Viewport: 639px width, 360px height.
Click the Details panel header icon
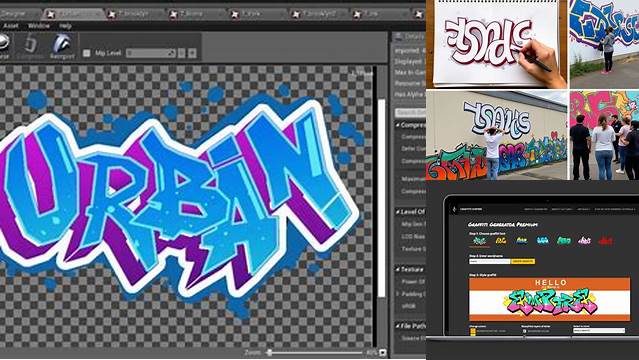coord(399,37)
